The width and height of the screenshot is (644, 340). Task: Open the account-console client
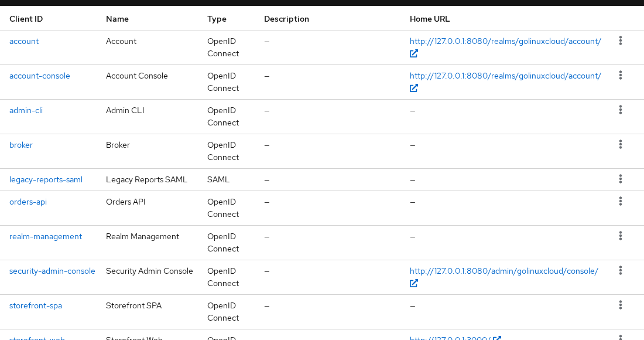tap(39, 76)
